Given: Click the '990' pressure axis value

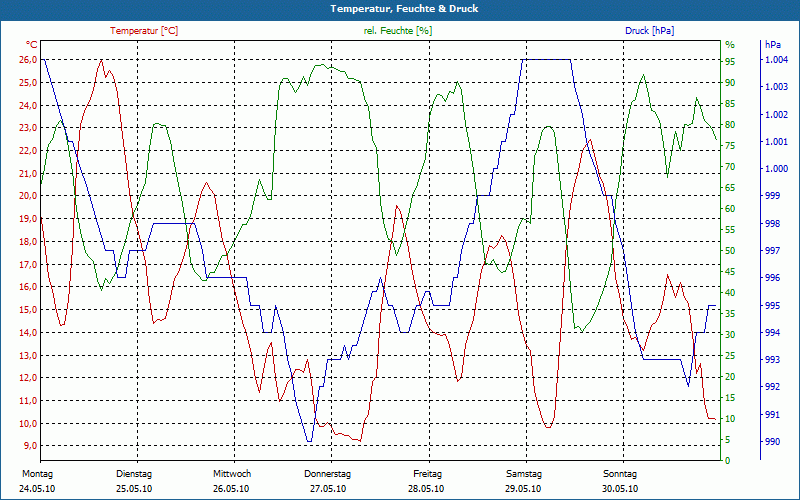Looking at the screenshot, I should [x=772, y=442].
